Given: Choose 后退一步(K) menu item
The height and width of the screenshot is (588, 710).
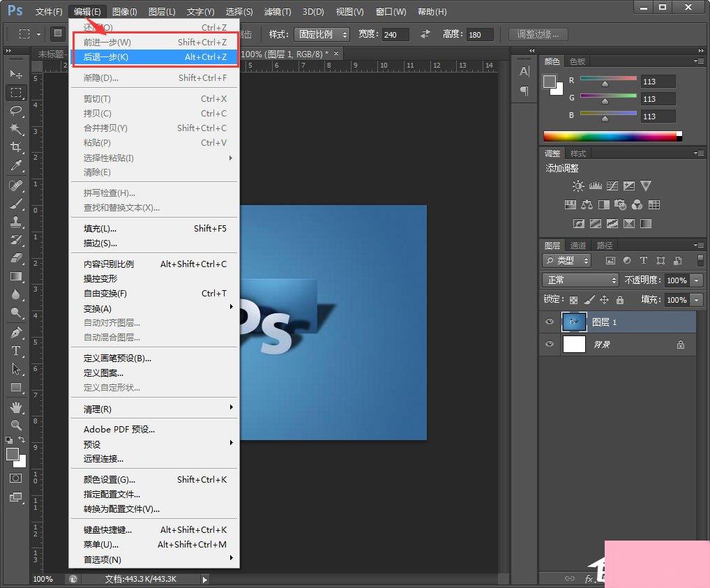Looking at the screenshot, I should pyautogui.click(x=154, y=56).
